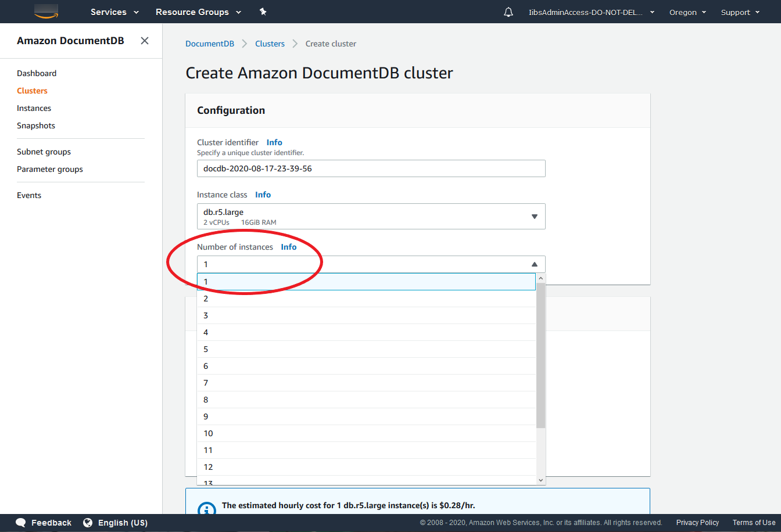Click the Feedback speech bubble icon

(x=21, y=523)
